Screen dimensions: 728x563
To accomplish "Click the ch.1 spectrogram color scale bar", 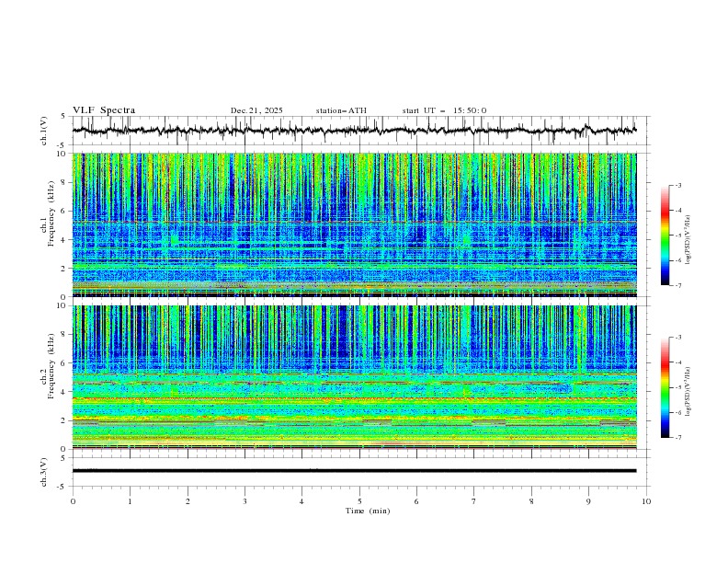I will pyautogui.click(x=665, y=235).
